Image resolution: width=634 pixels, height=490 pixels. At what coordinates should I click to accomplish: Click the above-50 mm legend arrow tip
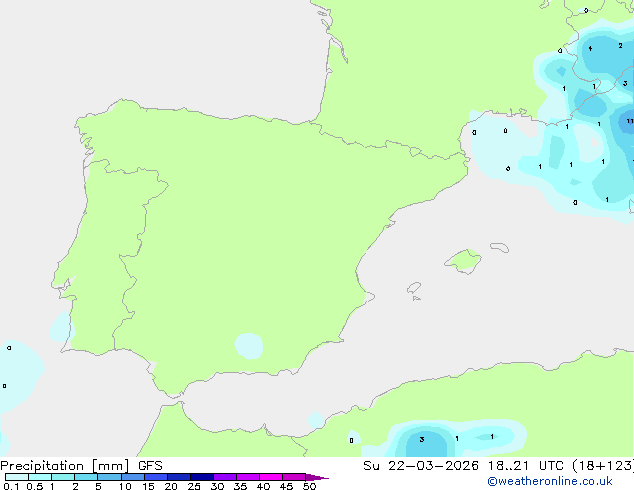coord(317,477)
